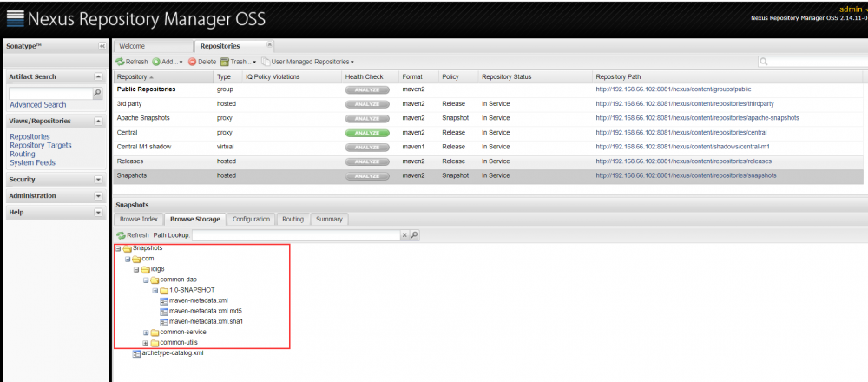This screenshot has height=382, width=868.
Task: Select the 3rd party repository row
Action: (x=488, y=103)
